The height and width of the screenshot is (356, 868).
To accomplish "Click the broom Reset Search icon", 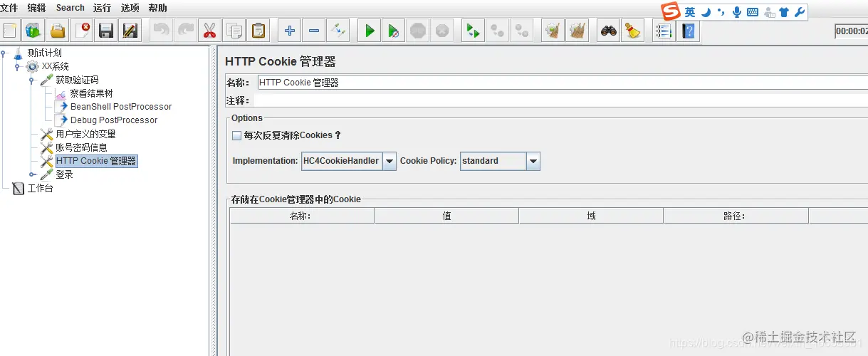I will pyautogui.click(x=632, y=31).
